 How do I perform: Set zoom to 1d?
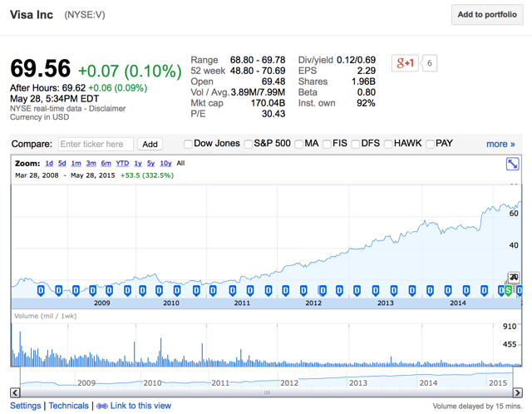pos(49,163)
